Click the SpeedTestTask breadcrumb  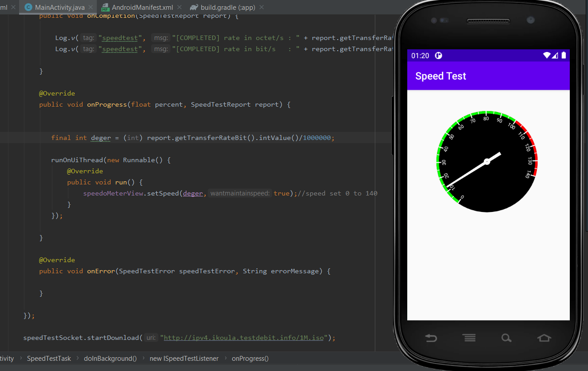click(x=49, y=359)
